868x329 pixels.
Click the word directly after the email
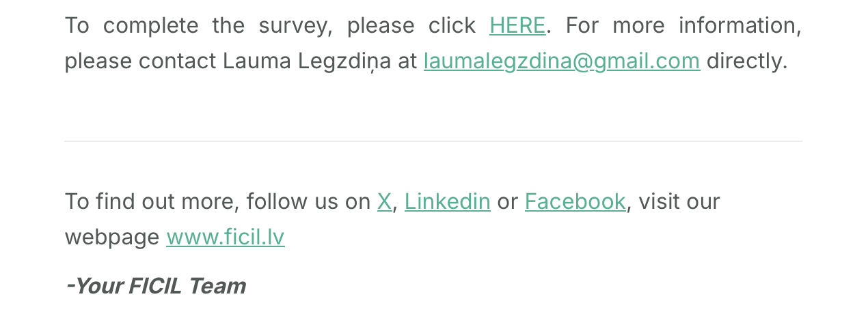click(746, 61)
